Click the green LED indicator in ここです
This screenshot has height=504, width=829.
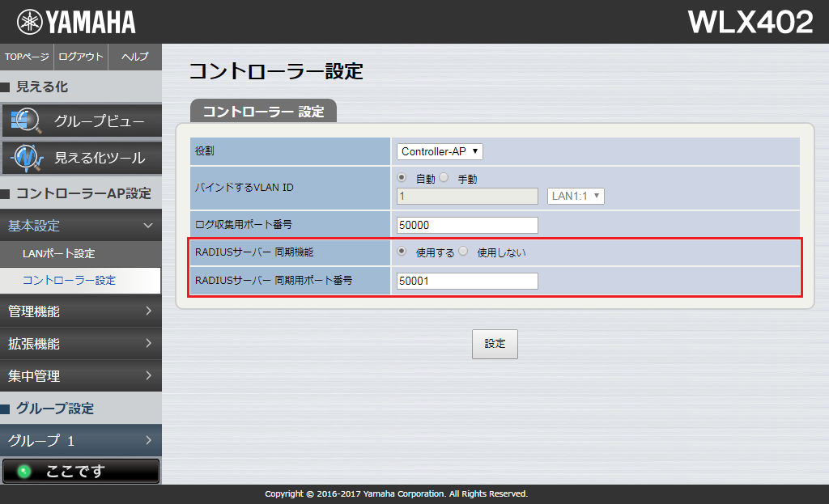(x=23, y=472)
